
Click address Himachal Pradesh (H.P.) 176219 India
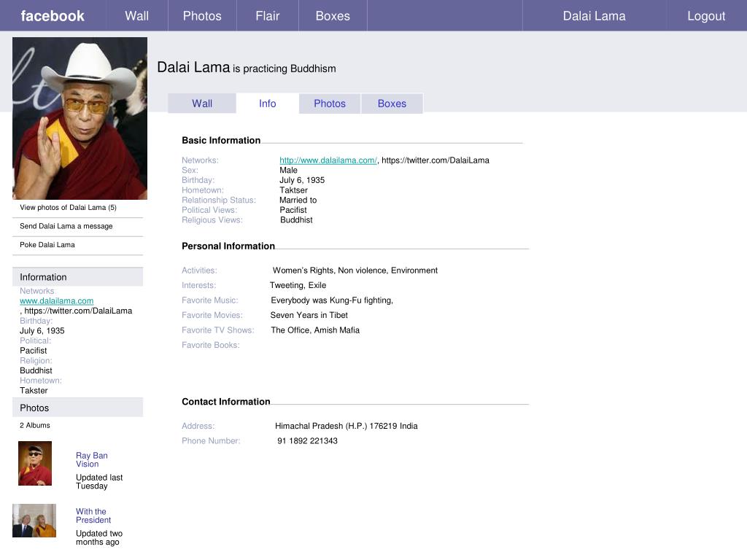pyautogui.click(x=347, y=426)
